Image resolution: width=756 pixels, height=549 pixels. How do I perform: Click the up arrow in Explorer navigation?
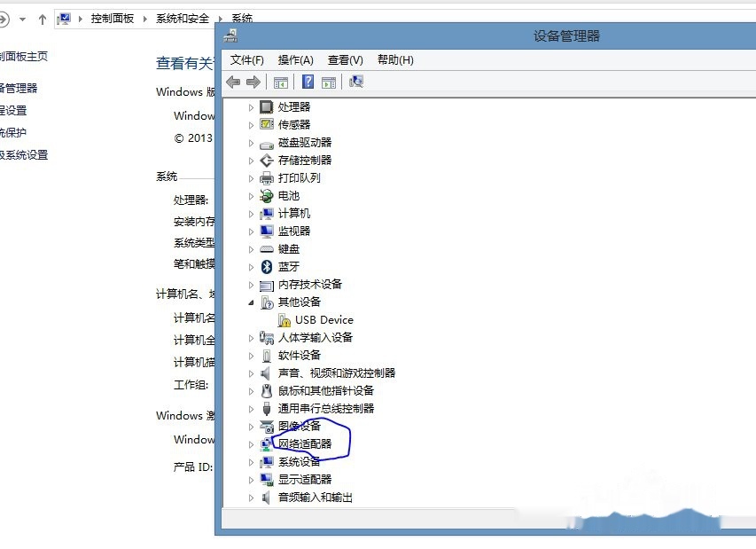pos(43,19)
